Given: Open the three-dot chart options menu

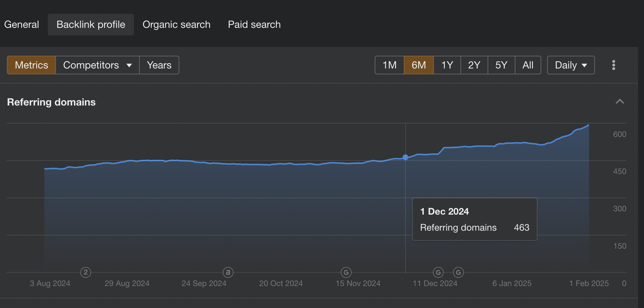Looking at the screenshot, I should click(x=614, y=65).
